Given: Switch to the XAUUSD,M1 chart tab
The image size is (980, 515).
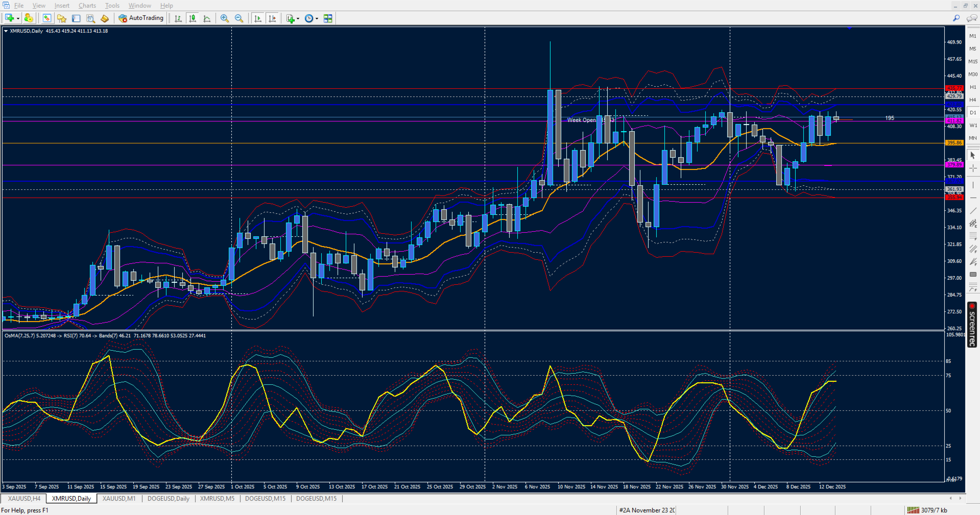Looking at the screenshot, I should [x=119, y=499].
